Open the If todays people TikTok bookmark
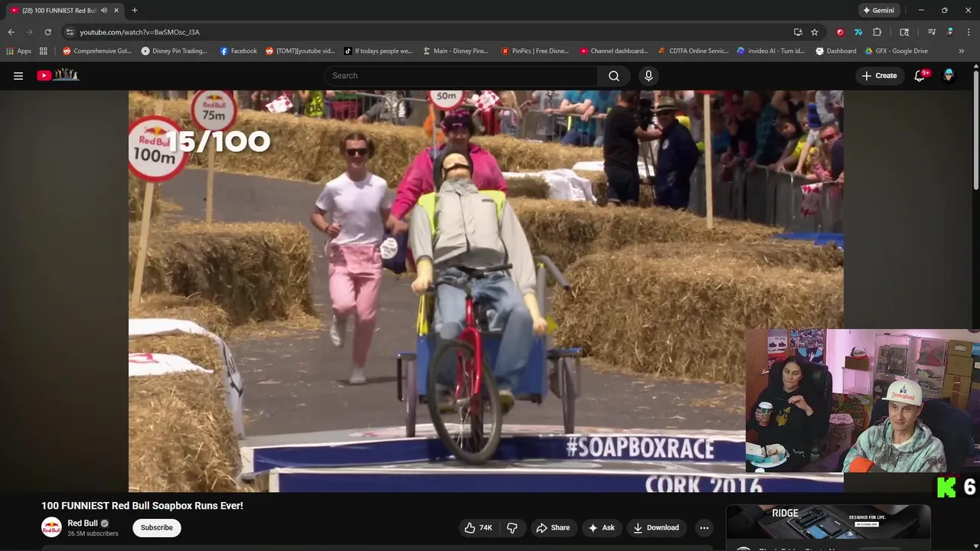 click(378, 51)
